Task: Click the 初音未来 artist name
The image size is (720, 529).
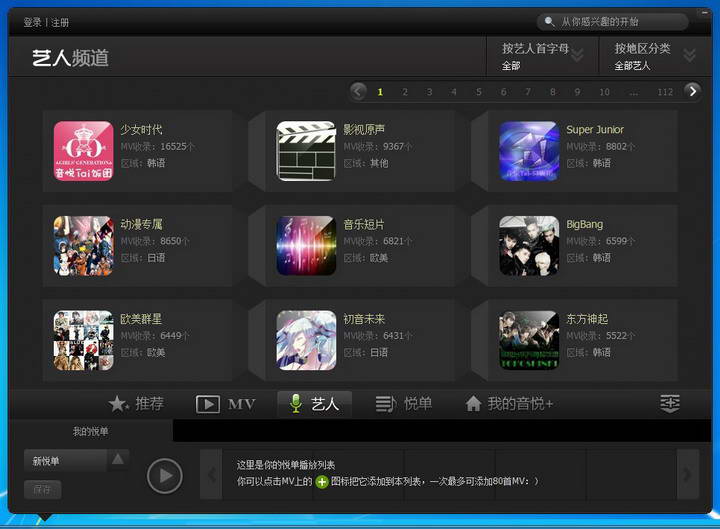Action: coord(364,319)
